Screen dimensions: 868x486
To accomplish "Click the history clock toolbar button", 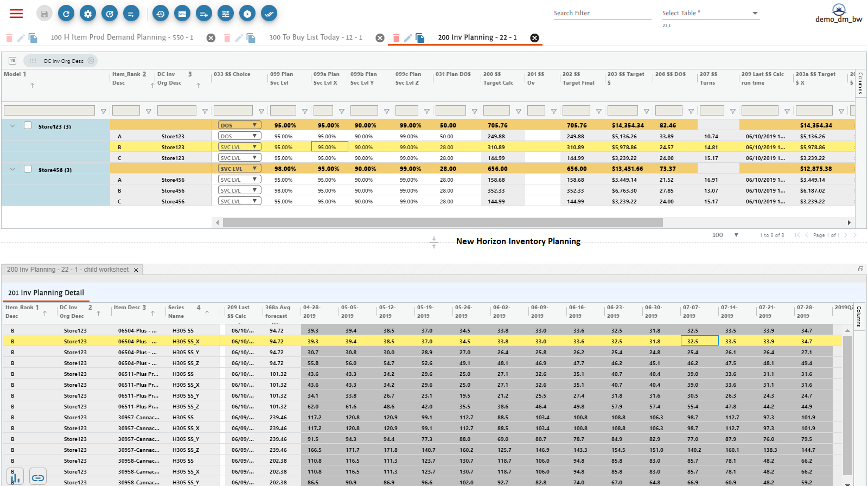I will coord(160,14).
